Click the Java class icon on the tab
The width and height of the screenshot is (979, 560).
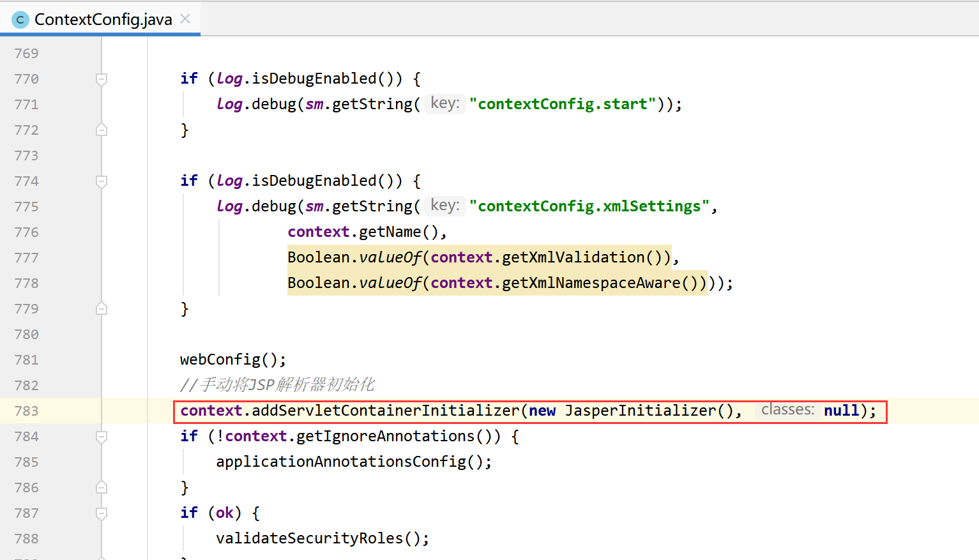pyautogui.click(x=20, y=20)
